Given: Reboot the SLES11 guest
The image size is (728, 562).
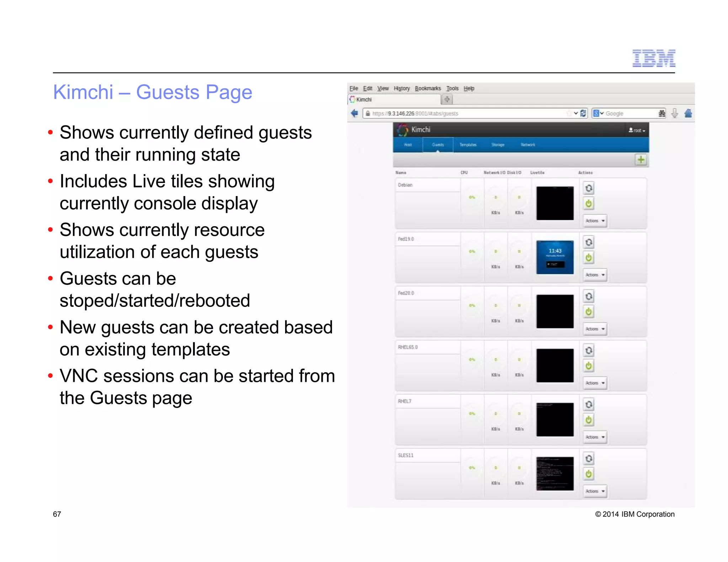Looking at the screenshot, I should coord(589,459).
